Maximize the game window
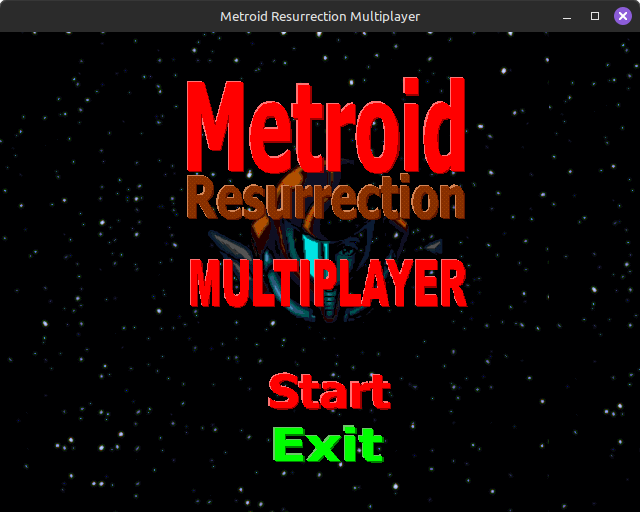This screenshot has height=512, width=640. [x=595, y=16]
